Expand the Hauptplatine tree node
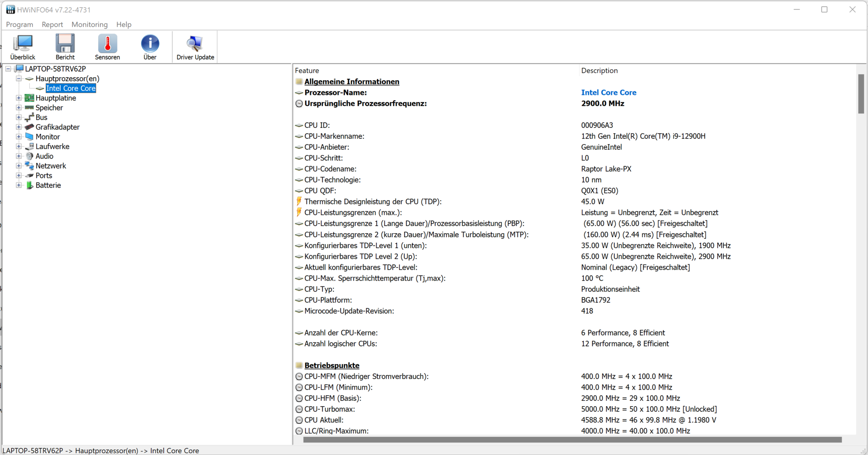Screen dimensions: 868x455 pyautogui.click(x=19, y=98)
